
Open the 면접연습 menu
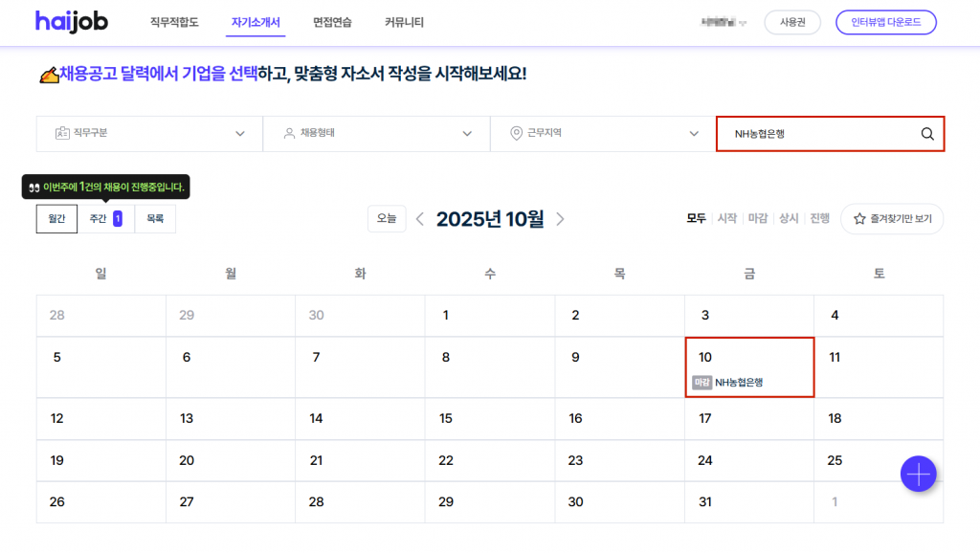(x=332, y=22)
